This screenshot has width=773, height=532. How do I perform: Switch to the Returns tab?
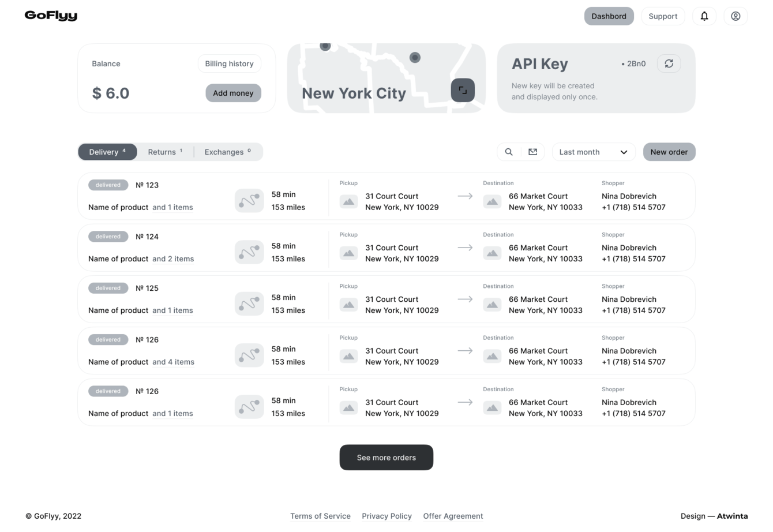[x=165, y=152]
